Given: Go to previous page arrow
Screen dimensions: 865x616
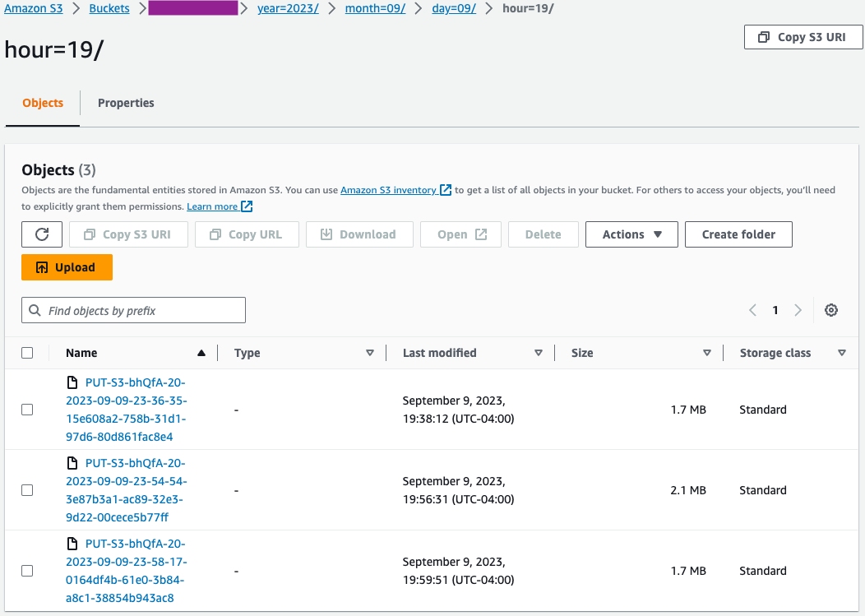Looking at the screenshot, I should (x=752, y=310).
